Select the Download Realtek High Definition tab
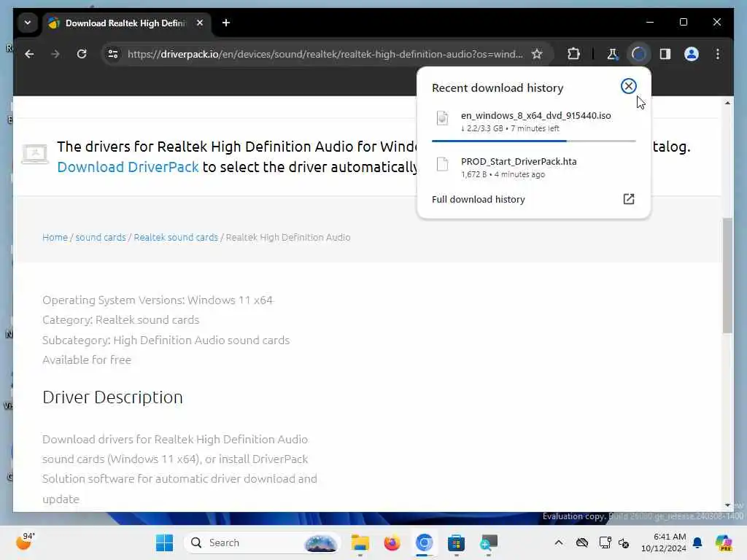This screenshot has width=747, height=560. tap(125, 23)
